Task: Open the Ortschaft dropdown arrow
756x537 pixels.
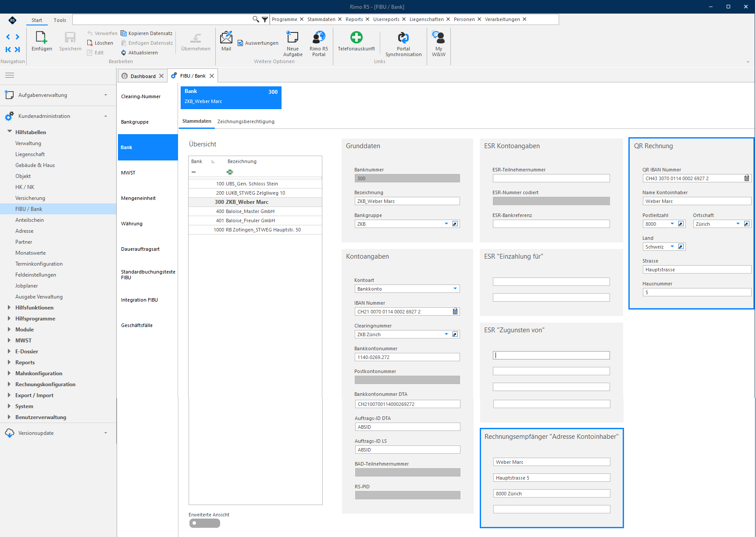Action: click(738, 224)
